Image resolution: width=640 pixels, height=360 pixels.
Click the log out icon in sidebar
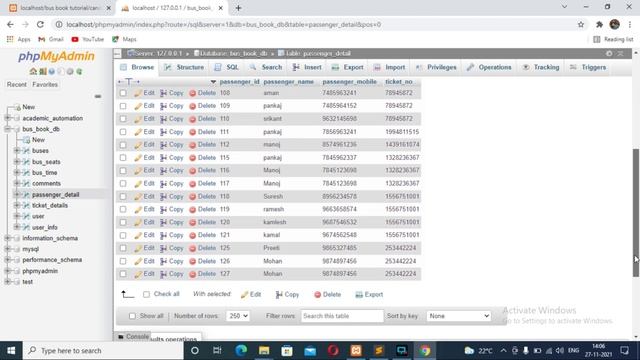click(x=42, y=71)
